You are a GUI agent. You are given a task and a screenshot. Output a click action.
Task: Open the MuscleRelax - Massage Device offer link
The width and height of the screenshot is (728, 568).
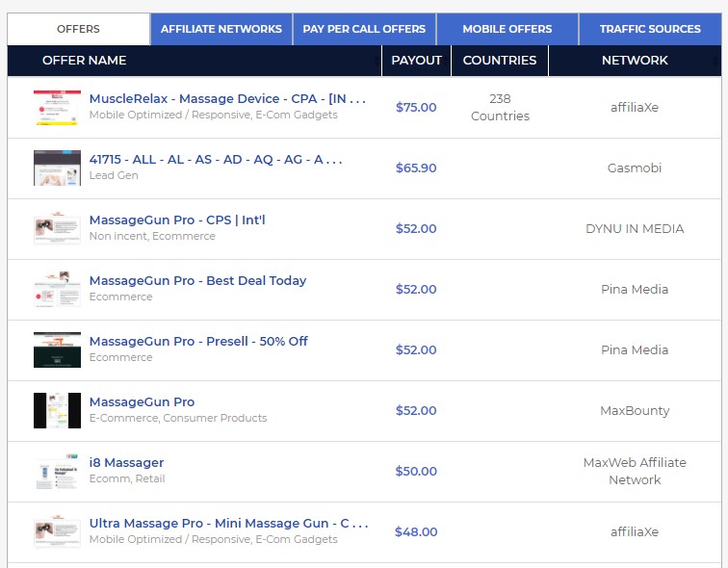[227, 99]
